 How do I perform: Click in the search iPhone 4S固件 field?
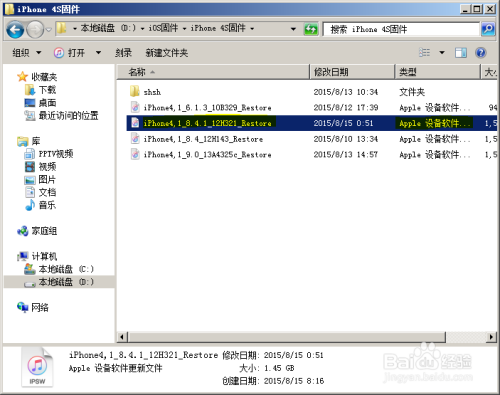tap(401, 29)
